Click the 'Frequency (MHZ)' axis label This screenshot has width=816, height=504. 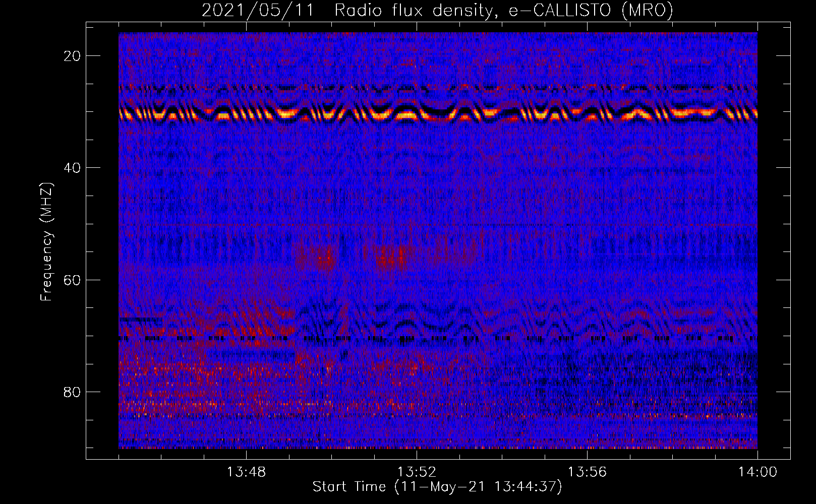[46, 242]
